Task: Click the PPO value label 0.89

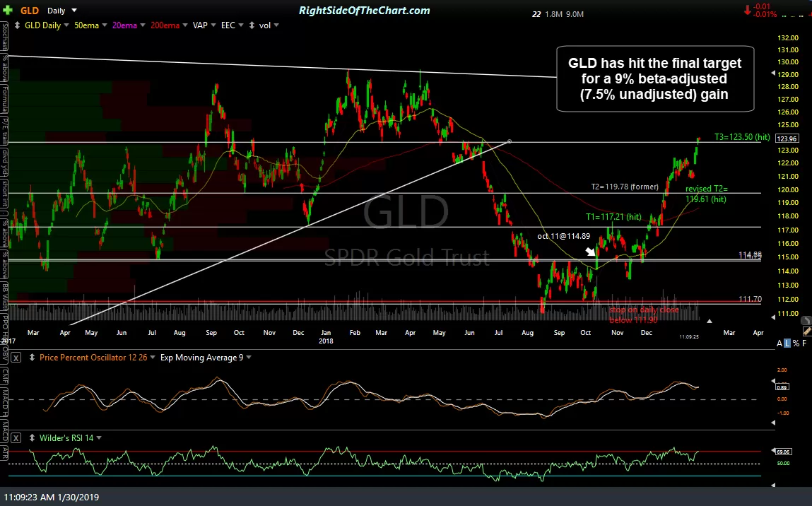Action: coord(782,387)
